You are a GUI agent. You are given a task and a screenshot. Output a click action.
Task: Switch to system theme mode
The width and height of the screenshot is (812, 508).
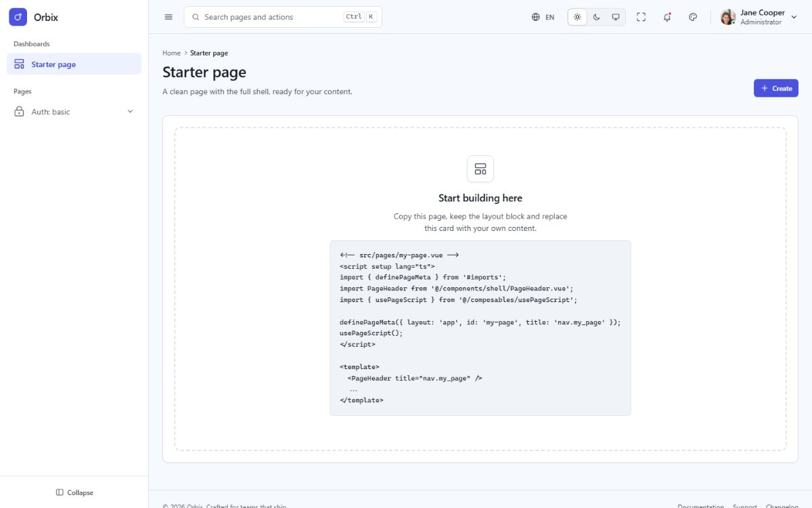pos(616,17)
